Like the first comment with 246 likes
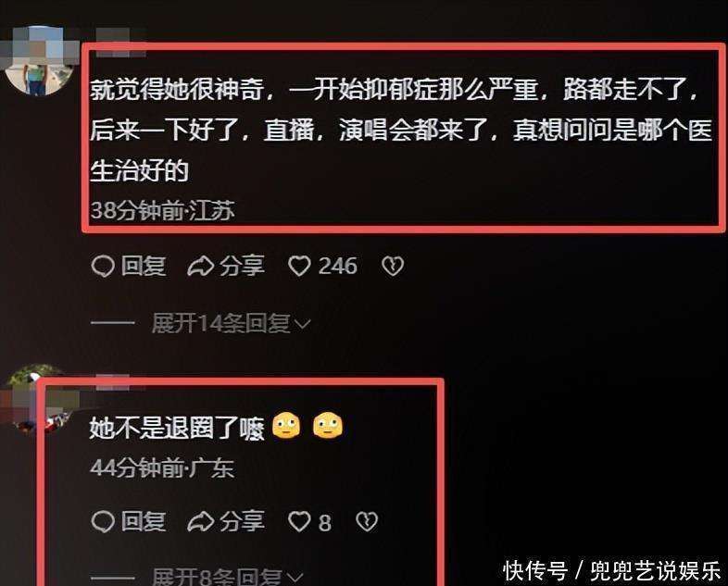Image resolution: width=728 pixels, height=586 pixels. 299,267
